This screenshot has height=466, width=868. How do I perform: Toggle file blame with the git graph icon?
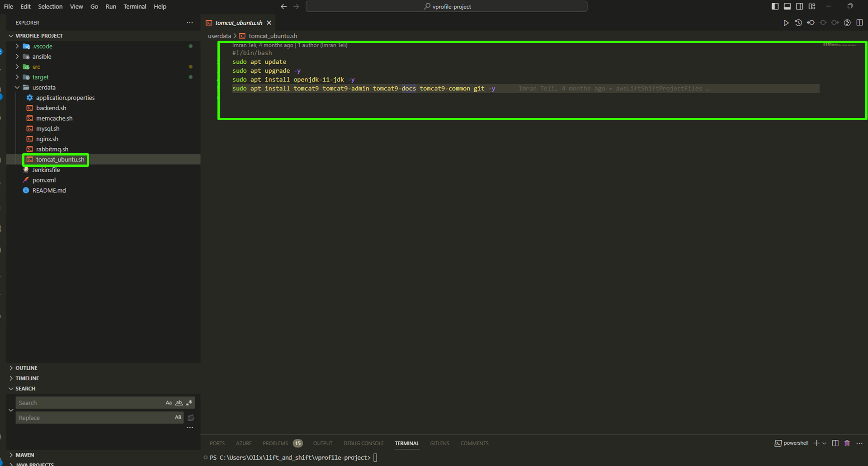[x=847, y=23]
